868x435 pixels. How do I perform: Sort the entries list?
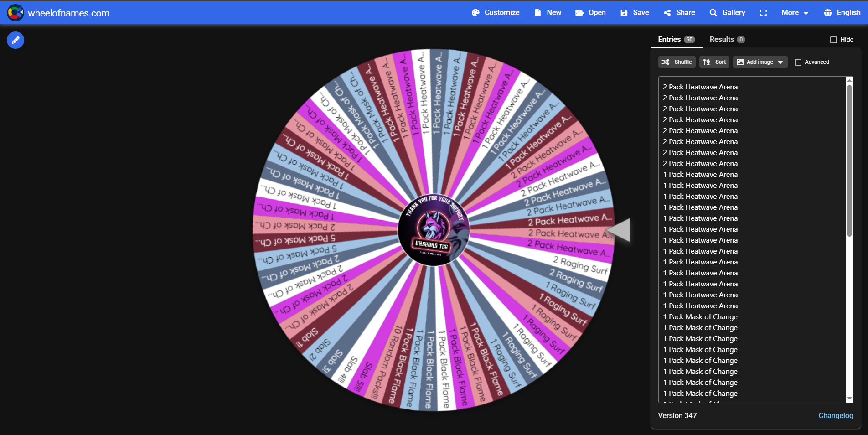click(714, 62)
